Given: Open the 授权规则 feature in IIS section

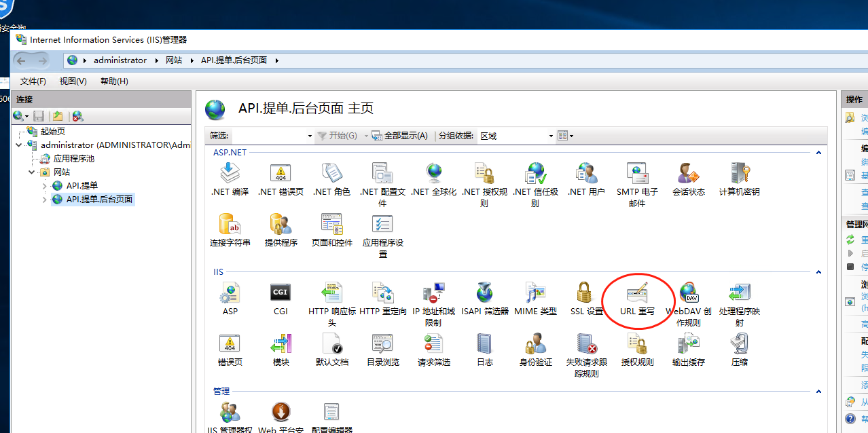Looking at the screenshot, I should pos(637,350).
